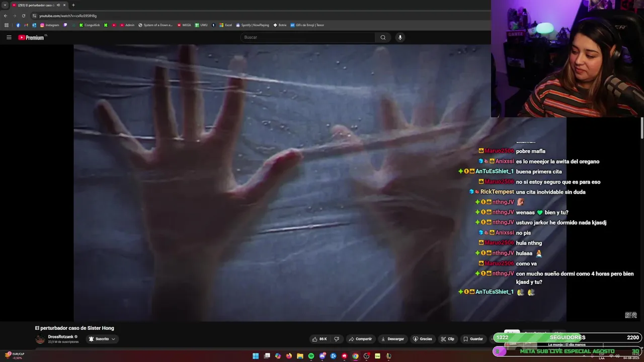This screenshot has height=362, width=644.
Task: Mute the tab via speaker icon
Action: [58, 5]
